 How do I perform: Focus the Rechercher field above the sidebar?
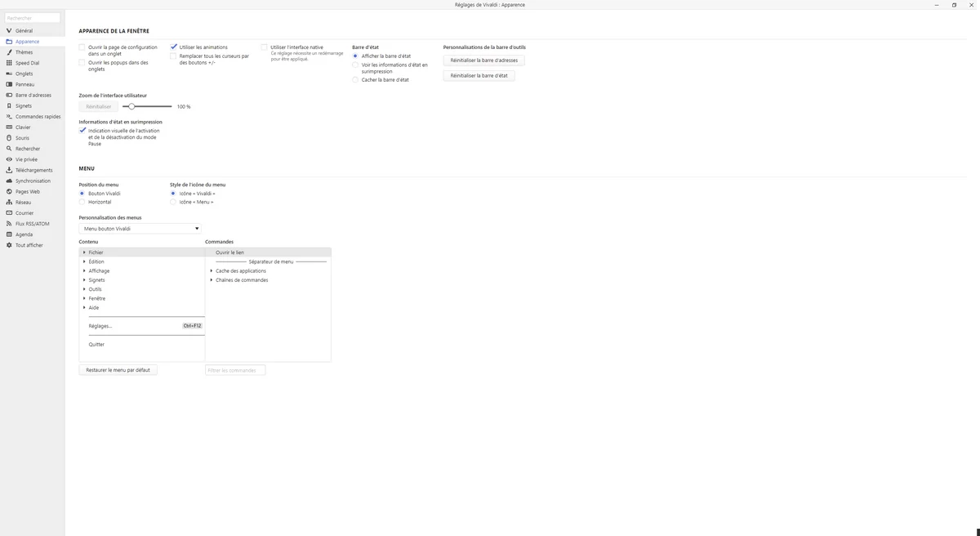pos(33,18)
